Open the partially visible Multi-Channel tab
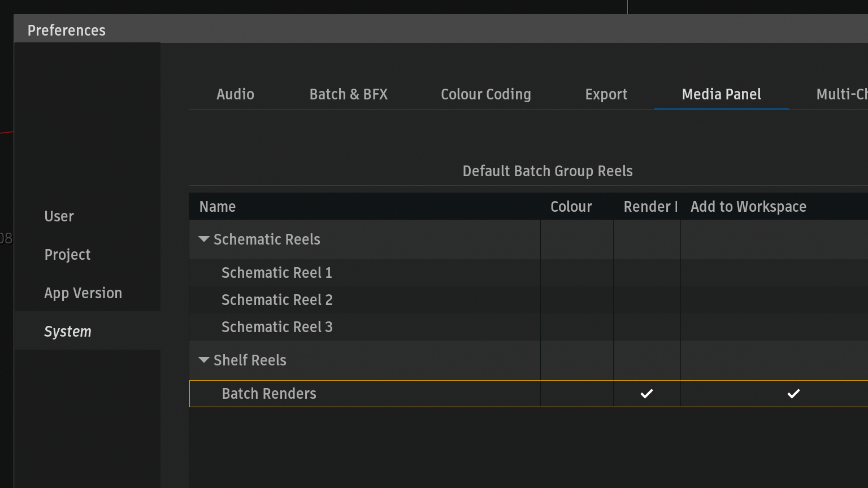The height and width of the screenshot is (488, 868). (841, 94)
